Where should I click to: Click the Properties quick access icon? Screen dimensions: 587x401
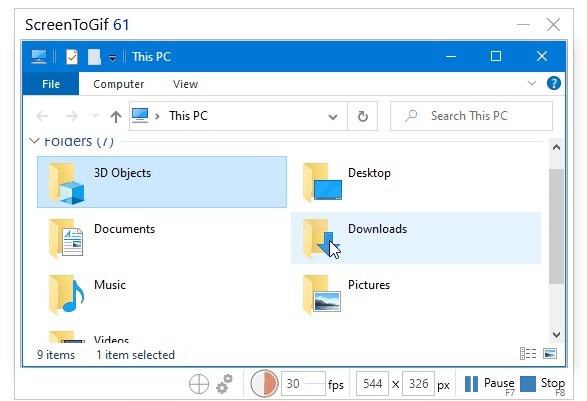pos(72,57)
